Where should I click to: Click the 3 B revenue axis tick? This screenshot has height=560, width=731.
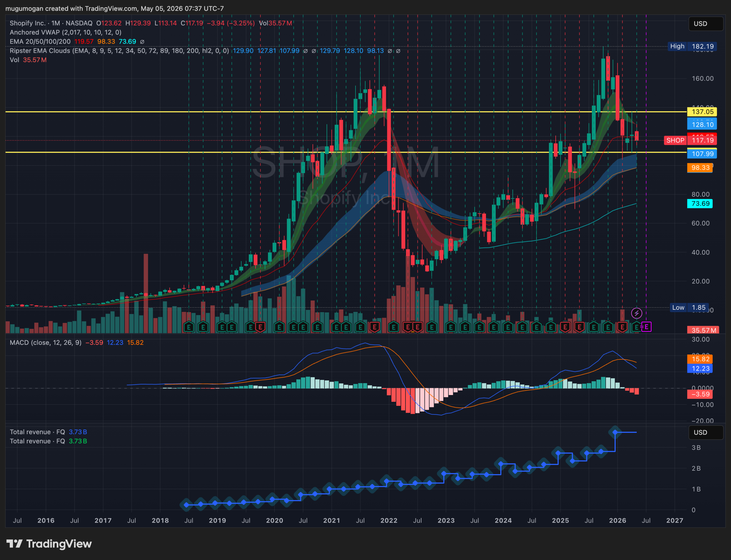tap(696, 448)
